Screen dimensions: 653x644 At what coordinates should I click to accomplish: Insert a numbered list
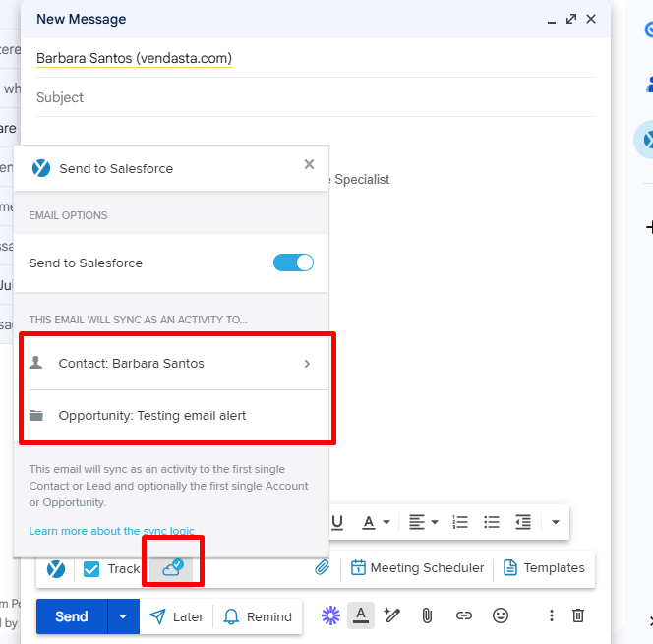(x=460, y=522)
